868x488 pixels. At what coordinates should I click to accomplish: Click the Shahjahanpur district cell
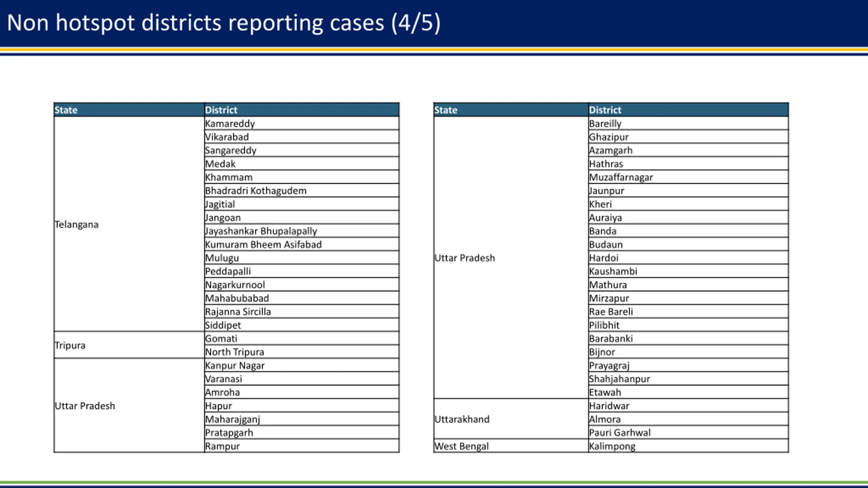point(689,379)
